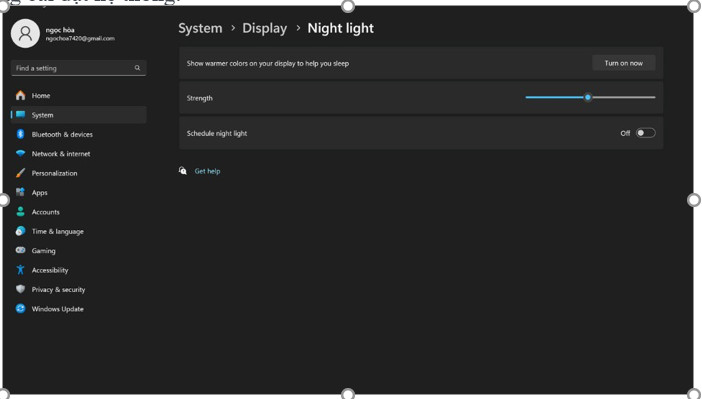Open Personalization settings
702x399 pixels.
coord(78,173)
